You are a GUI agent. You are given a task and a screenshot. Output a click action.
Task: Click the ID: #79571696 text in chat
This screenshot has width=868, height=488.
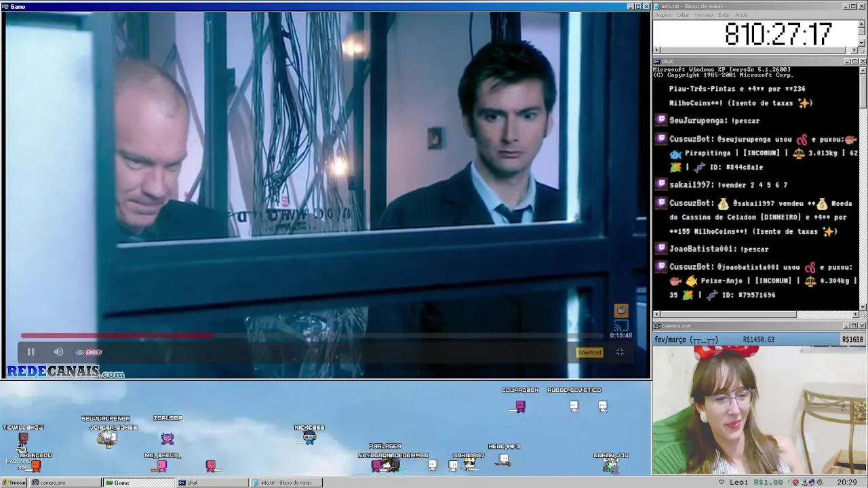pos(749,296)
